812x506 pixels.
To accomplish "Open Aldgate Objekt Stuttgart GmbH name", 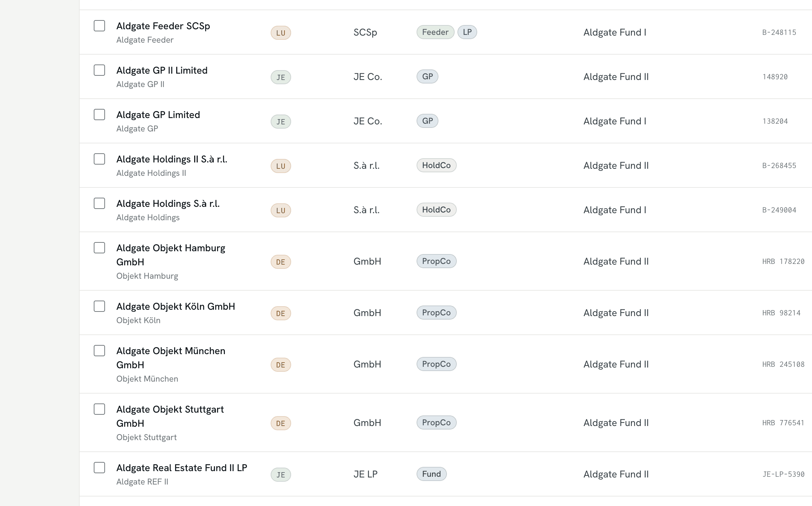I will pos(170,416).
